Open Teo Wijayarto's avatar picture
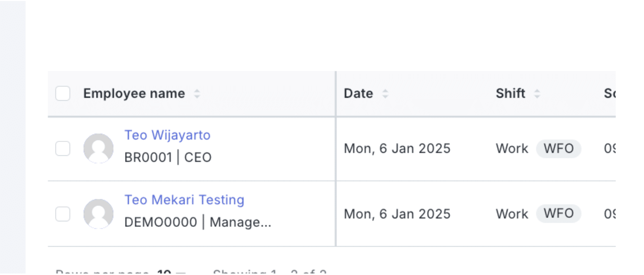The height and width of the screenshot is (275, 644). (x=98, y=148)
